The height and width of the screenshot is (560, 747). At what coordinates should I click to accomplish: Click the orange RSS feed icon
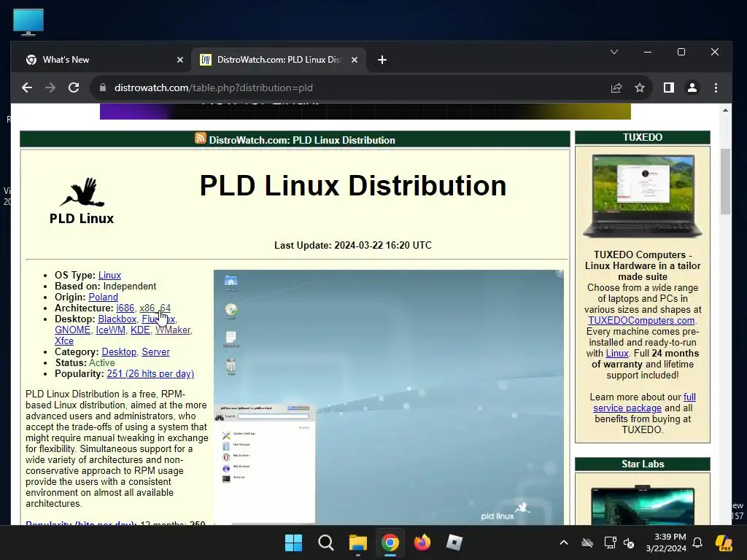[x=201, y=138]
